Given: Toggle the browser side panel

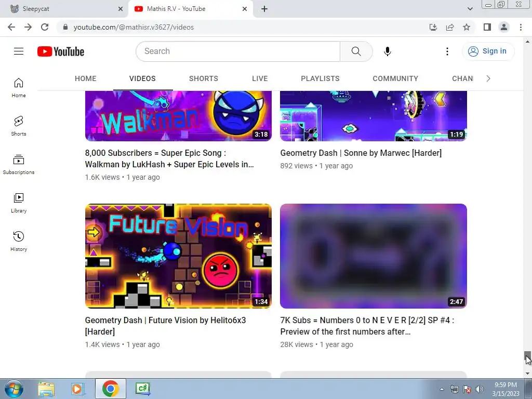Looking at the screenshot, I should 487,27.
